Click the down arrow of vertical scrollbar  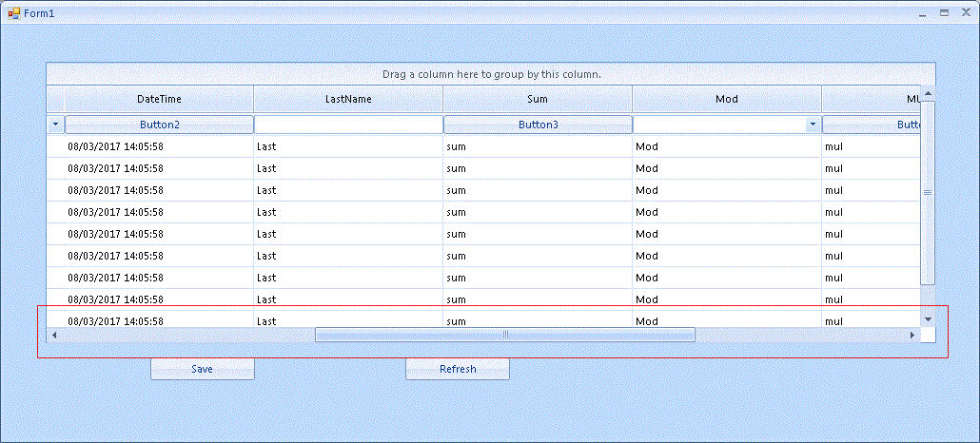tap(928, 319)
